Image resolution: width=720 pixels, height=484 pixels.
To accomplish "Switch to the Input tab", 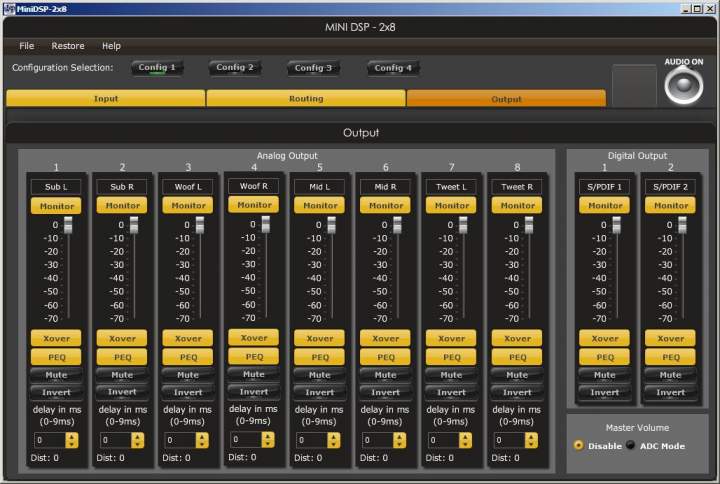I will [106, 99].
